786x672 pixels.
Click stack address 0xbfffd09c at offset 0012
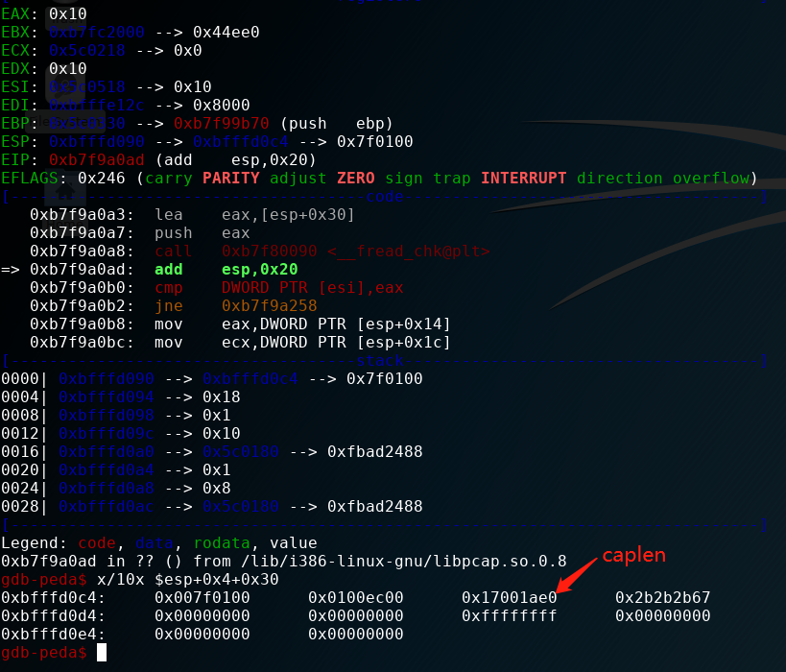point(107,433)
